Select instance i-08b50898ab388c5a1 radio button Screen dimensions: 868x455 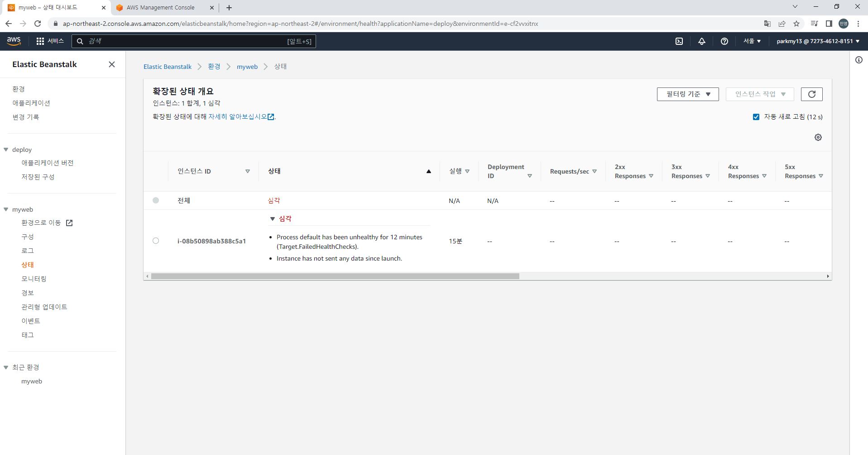pyautogui.click(x=156, y=241)
